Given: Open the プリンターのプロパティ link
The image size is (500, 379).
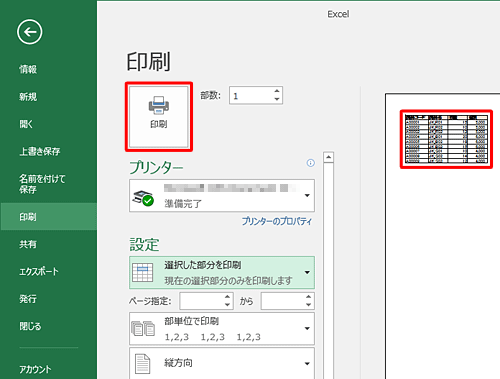Looking at the screenshot, I should 277,221.
